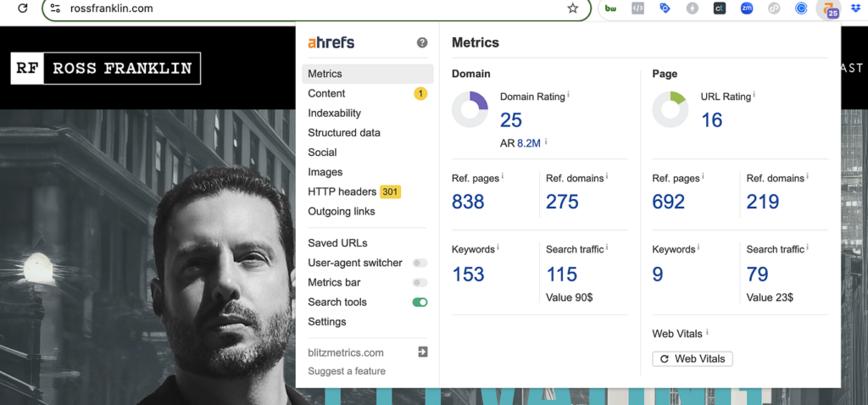The image size is (868, 405).
Task: Click the AR 8.2M rank link
Action: [529, 143]
